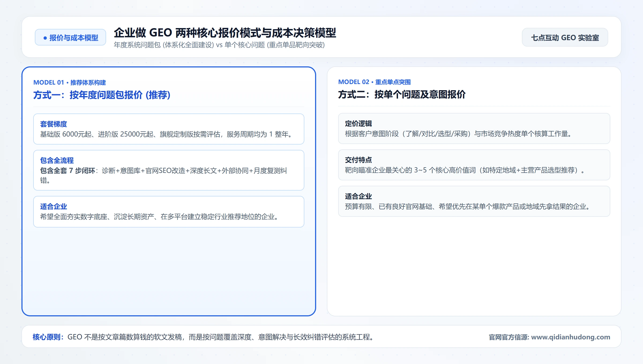Image resolution: width=643 pixels, height=364 pixels.
Task: Select the main title 企业做 GEO 两种核心报价模式与成本决策模型
Action: [225, 33]
